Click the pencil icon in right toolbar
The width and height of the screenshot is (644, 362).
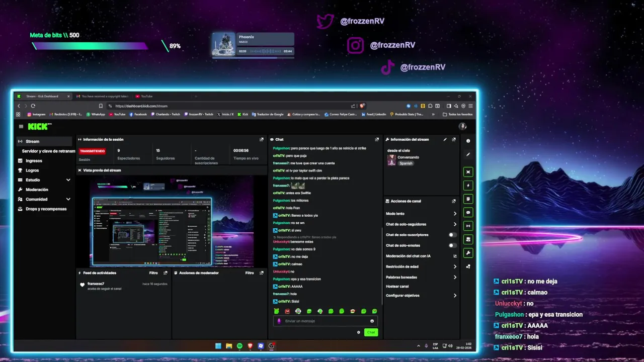point(468,154)
